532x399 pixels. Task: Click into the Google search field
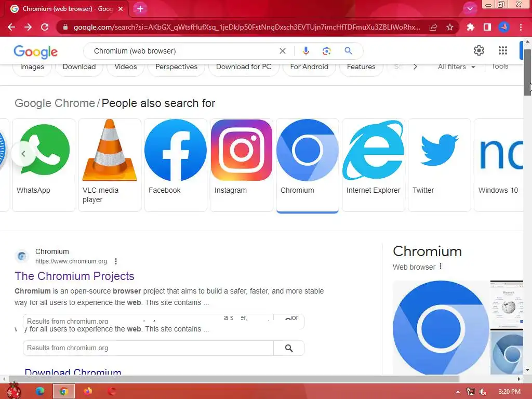(183, 51)
